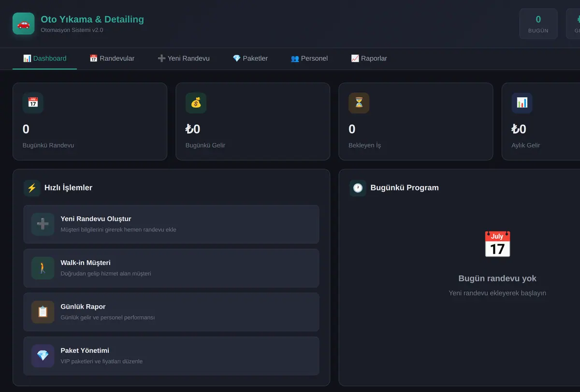Click the BUGÜN counter box in header

click(538, 24)
